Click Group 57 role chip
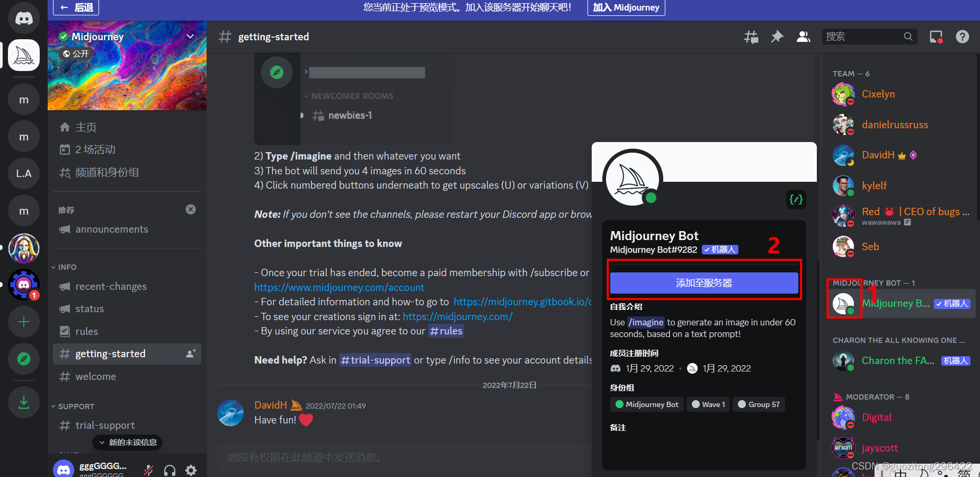980x477 pixels. coord(759,404)
